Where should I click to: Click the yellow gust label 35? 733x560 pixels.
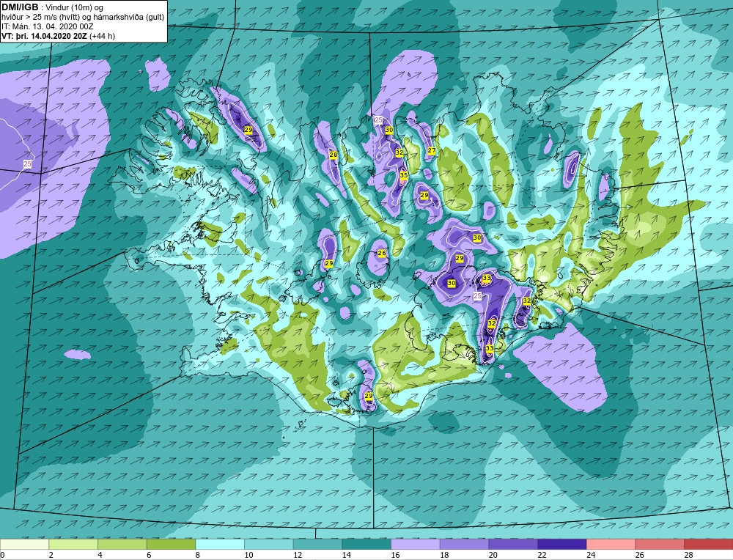tap(404, 175)
